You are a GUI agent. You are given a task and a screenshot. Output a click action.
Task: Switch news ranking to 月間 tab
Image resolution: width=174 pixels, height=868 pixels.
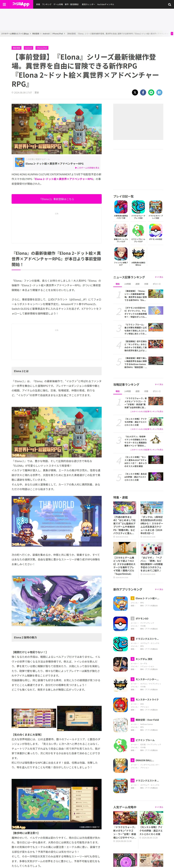point(146,284)
